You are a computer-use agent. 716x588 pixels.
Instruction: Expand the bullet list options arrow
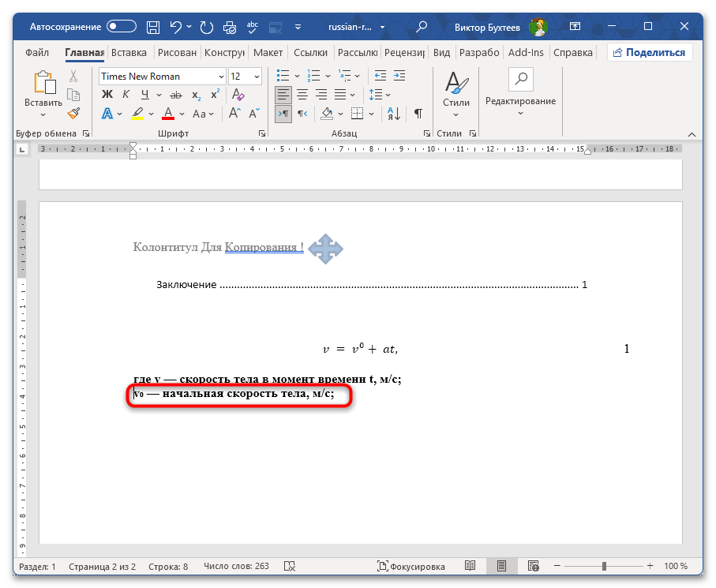298,77
